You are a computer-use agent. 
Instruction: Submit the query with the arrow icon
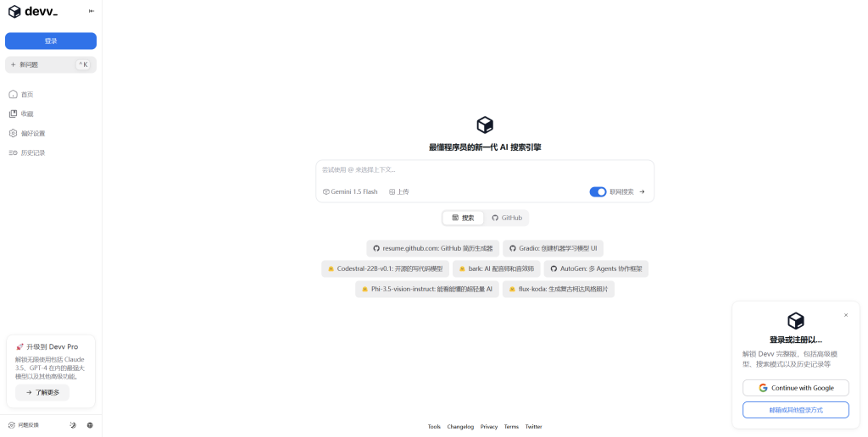(x=643, y=192)
